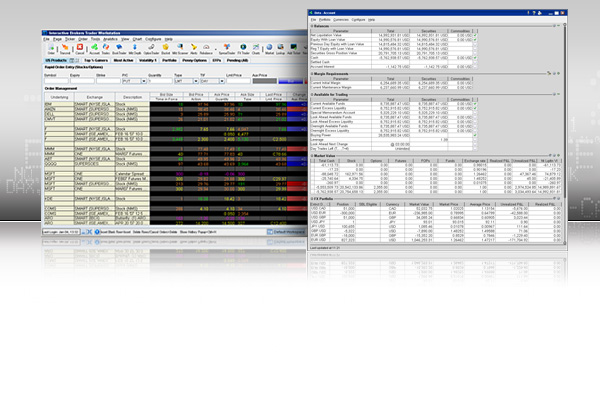Open the P/C PUT dropdown
The width and height of the screenshot is (600, 400).
pyautogui.click(x=143, y=81)
